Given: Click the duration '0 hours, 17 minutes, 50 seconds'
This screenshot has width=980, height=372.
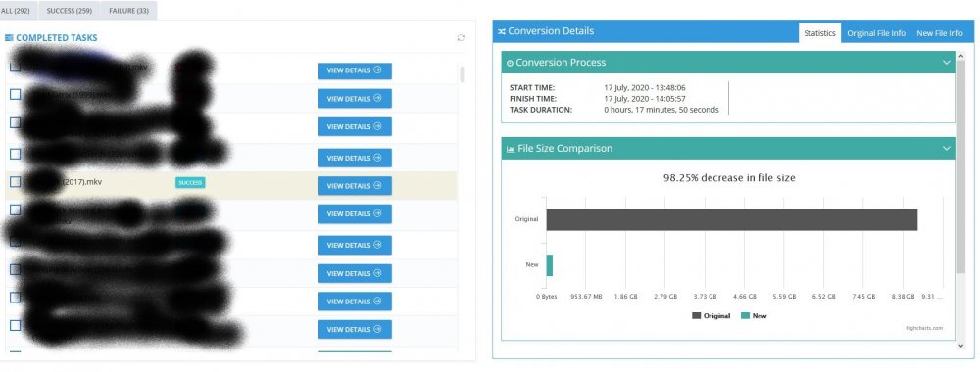Looking at the screenshot, I should click(661, 110).
